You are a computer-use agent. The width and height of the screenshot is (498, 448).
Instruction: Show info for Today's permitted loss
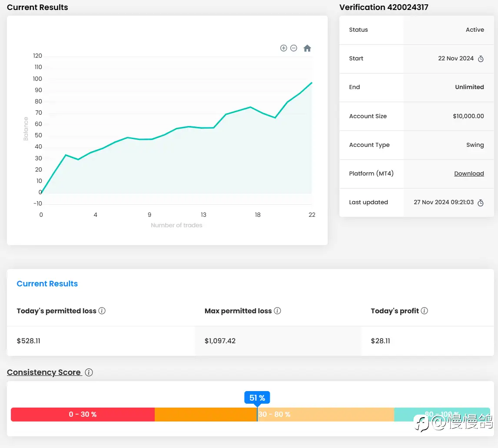click(102, 311)
